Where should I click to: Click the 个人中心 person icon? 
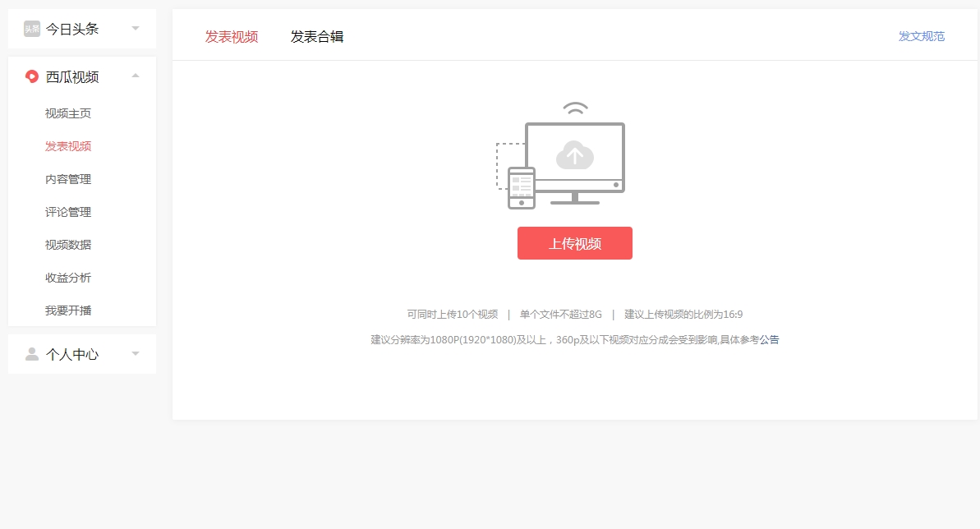coord(32,353)
